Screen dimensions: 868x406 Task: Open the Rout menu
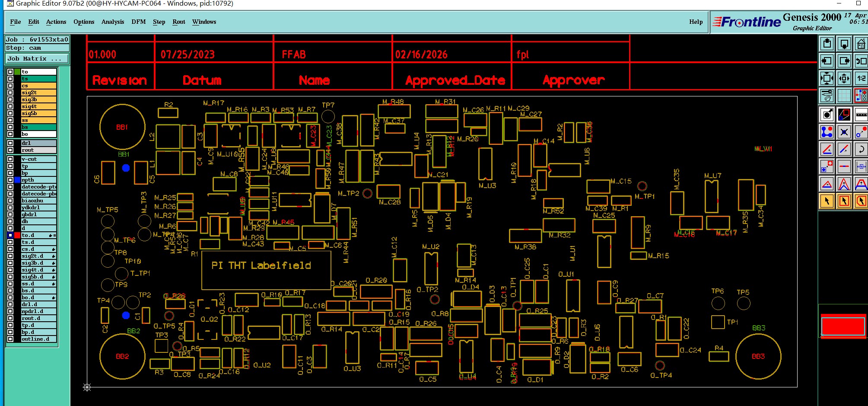pyautogui.click(x=179, y=22)
